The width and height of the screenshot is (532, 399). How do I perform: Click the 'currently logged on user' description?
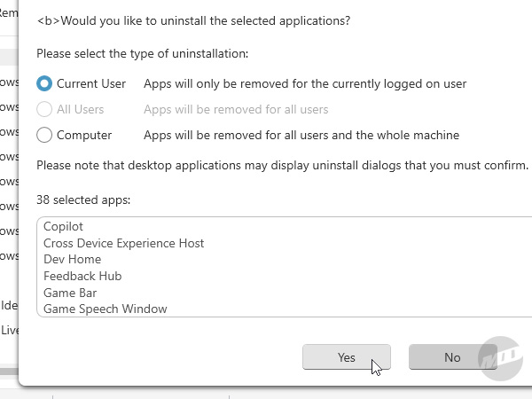click(305, 83)
